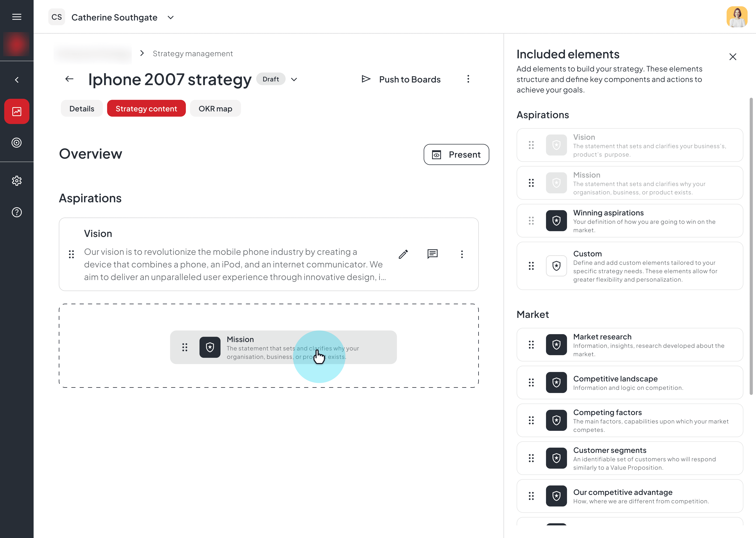Go to Strategy management breadcrumb link
756x538 pixels.
[x=193, y=53]
